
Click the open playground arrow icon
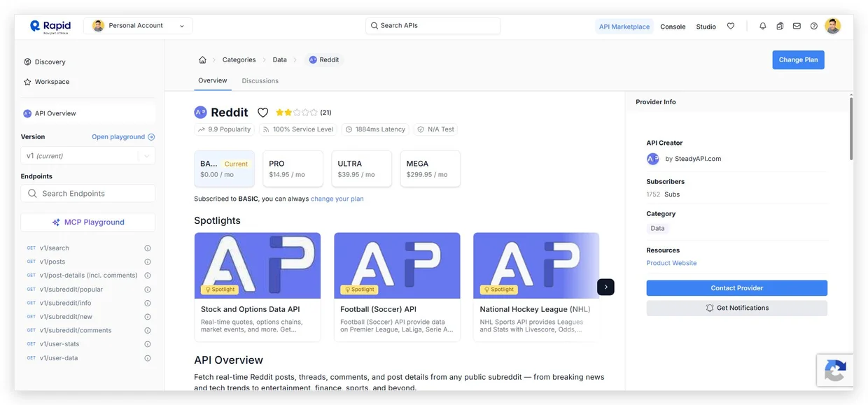pos(151,137)
